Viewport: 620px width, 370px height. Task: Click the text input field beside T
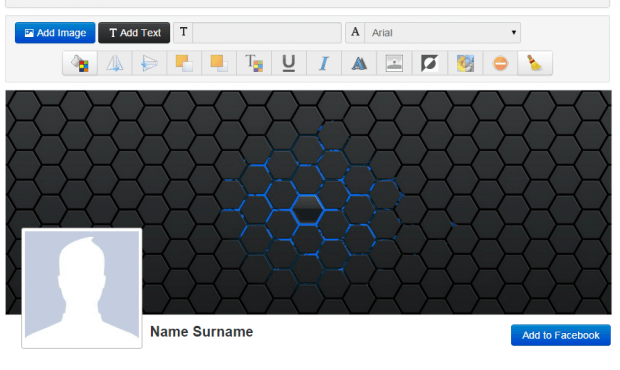click(267, 32)
